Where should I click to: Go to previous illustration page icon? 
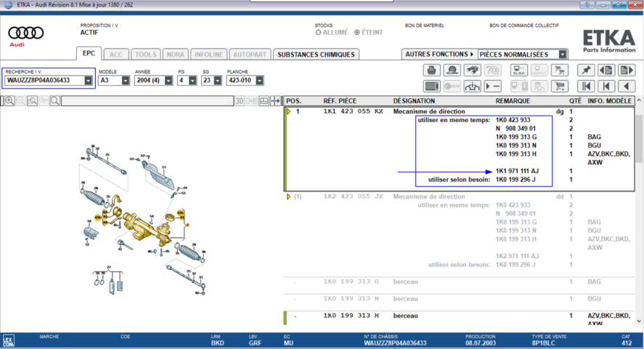(x=607, y=71)
